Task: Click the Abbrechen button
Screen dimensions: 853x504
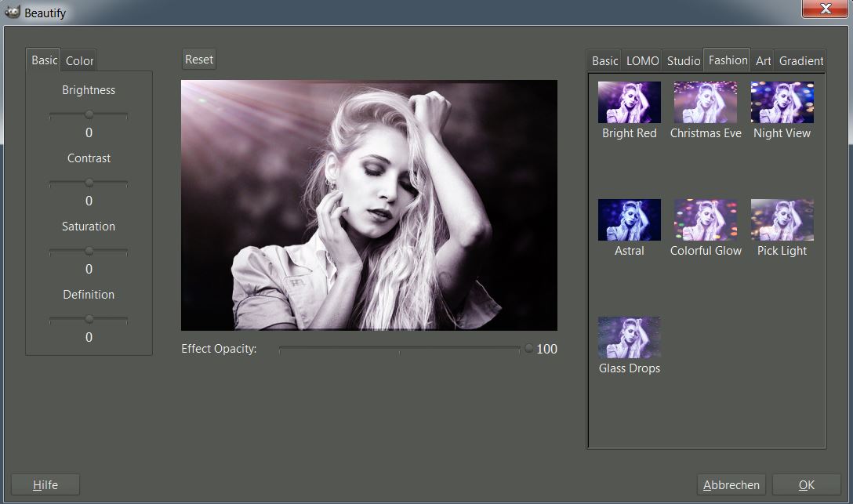Action: pos(731,484)
